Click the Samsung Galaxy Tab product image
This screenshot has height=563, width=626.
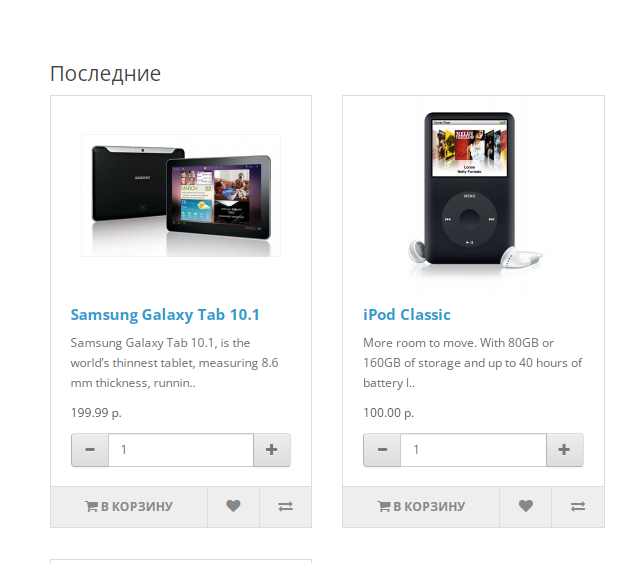pos(181,195)
